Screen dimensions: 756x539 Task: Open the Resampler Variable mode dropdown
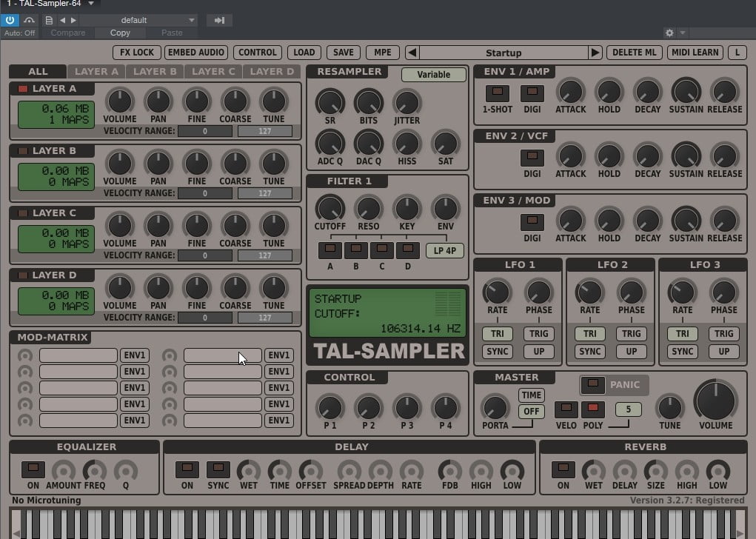(x=433, y=75)
